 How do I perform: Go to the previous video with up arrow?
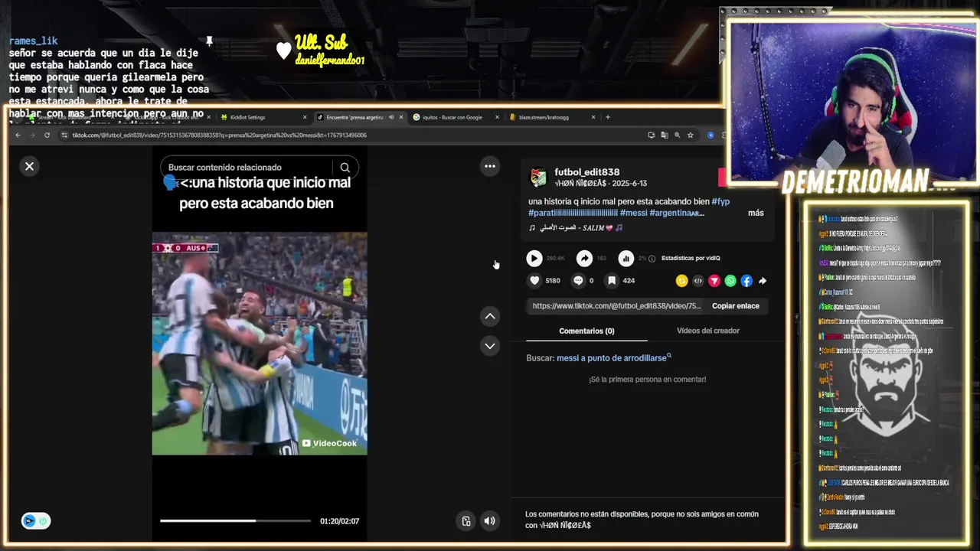click(490, 316)
